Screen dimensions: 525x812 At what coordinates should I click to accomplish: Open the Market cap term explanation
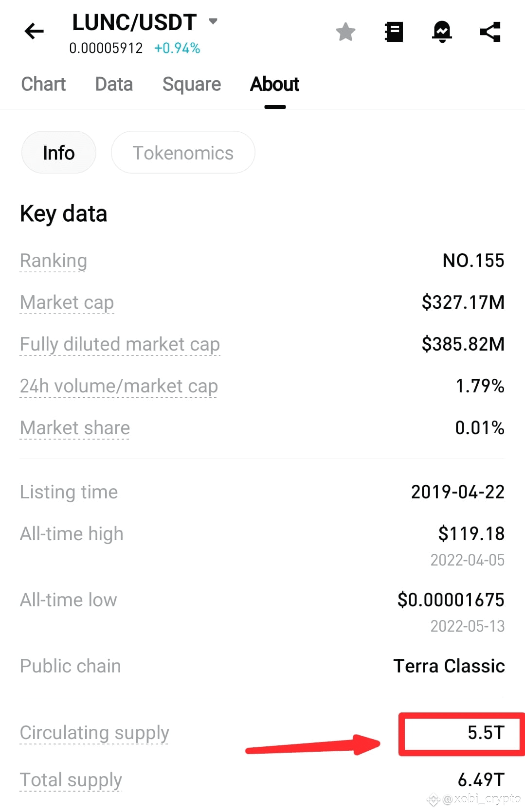tap(67, 302)
